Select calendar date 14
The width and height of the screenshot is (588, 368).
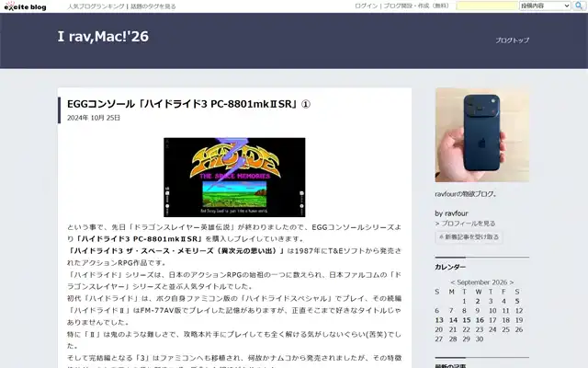(x=453, y=320)
